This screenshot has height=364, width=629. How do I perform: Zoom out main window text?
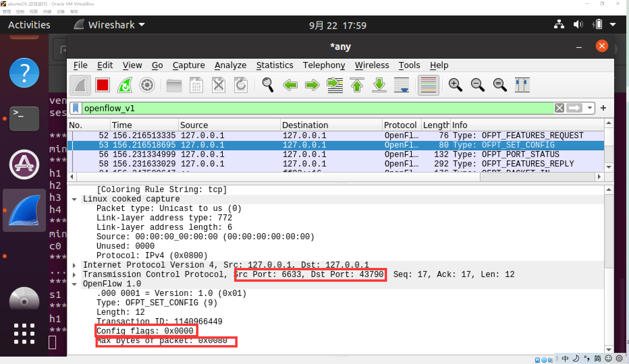[477, 85]
